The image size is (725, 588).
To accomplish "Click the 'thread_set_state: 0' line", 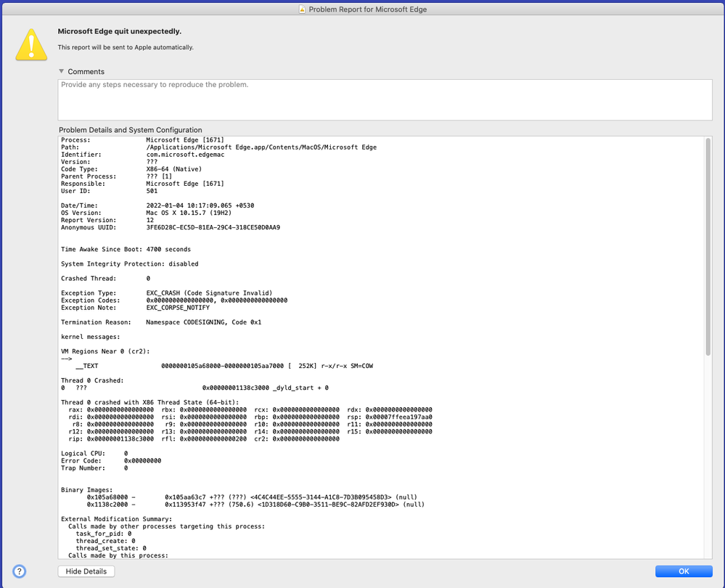I will 111,548.
